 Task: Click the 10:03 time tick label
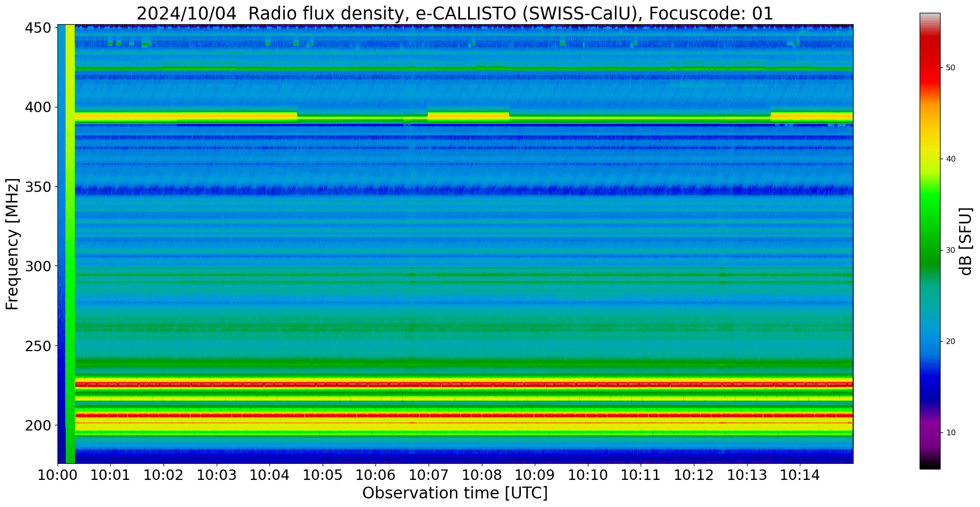coord(217,475)
